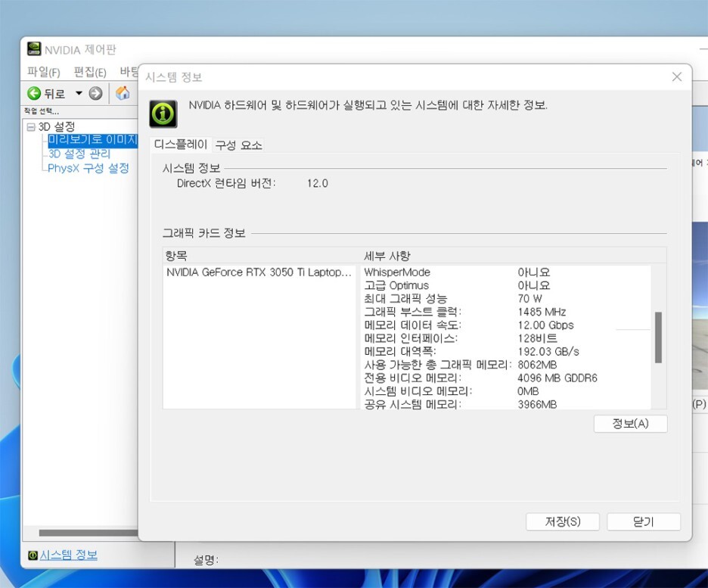
Task: Select PhysX 구성 설정 tree item
Action: [88, 168]
